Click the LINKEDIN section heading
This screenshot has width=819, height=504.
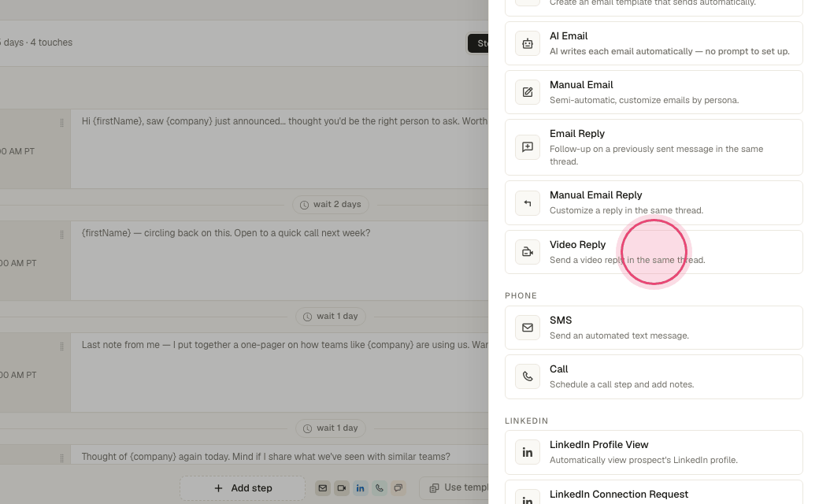tap(527, 421)
